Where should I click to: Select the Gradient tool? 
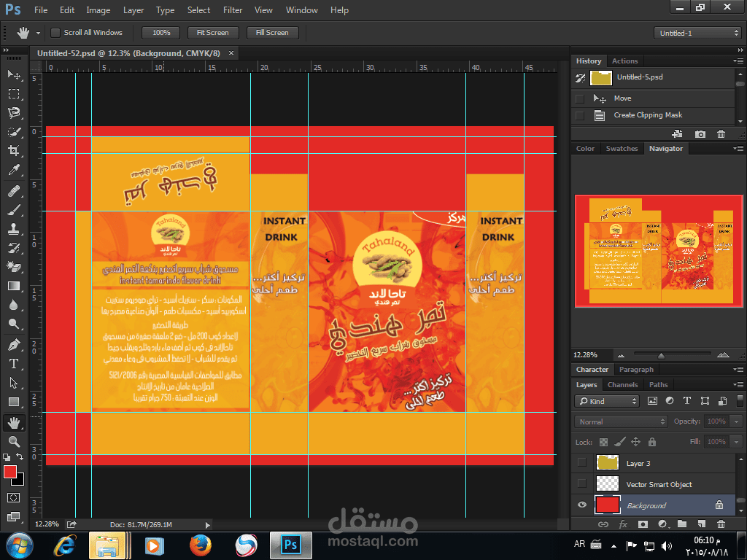click(14, 286)
